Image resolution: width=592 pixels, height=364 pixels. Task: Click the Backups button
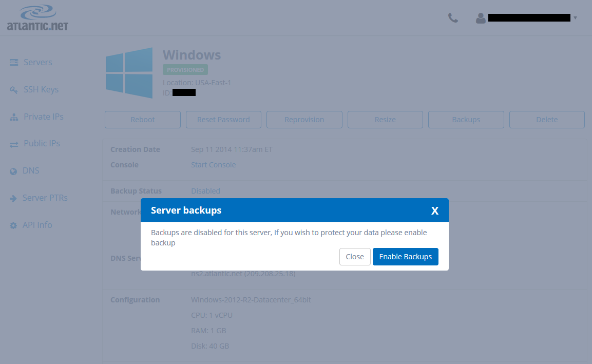click(466, 120)
